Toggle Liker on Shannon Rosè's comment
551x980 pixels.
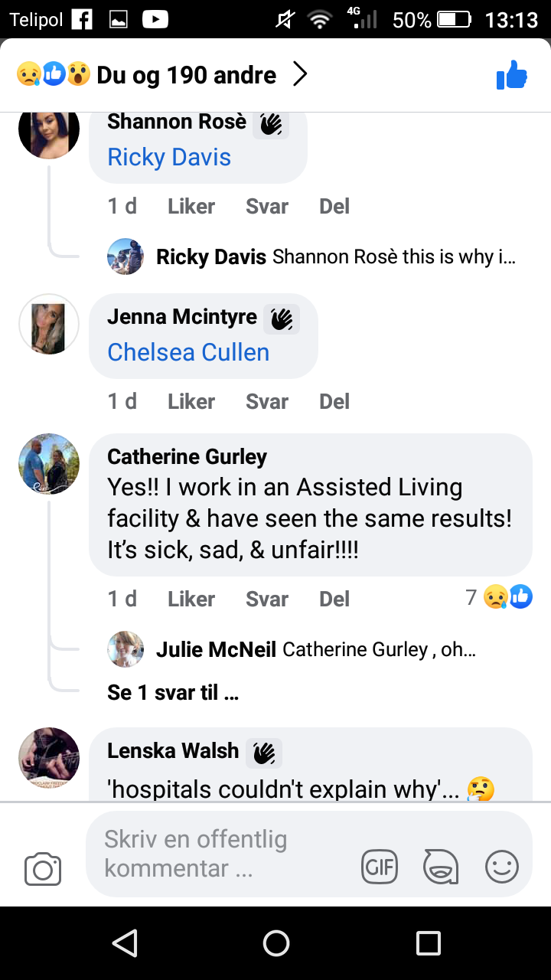coord(191,206)
